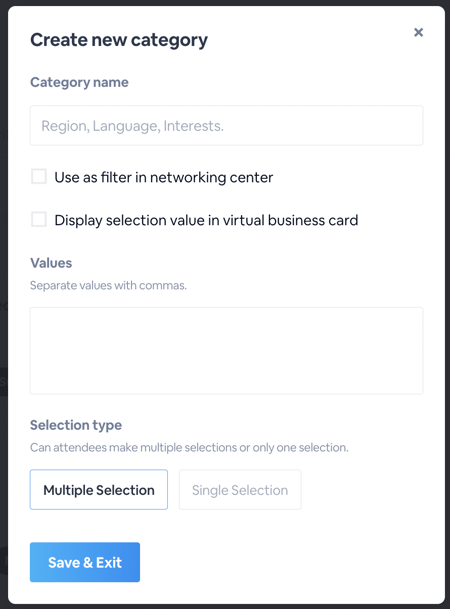
Task: Click the 'Separate values with commas.' hint
Action: pos(108,285)
